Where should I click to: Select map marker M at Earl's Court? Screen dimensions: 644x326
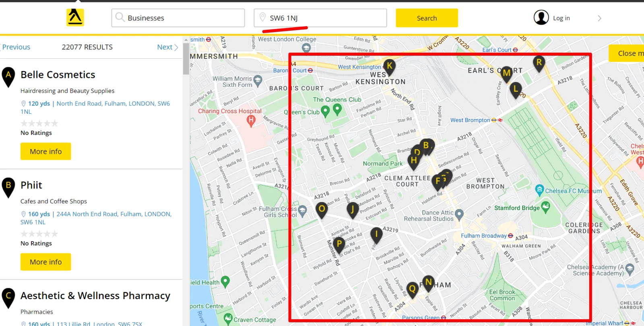[x=506, y=74]
